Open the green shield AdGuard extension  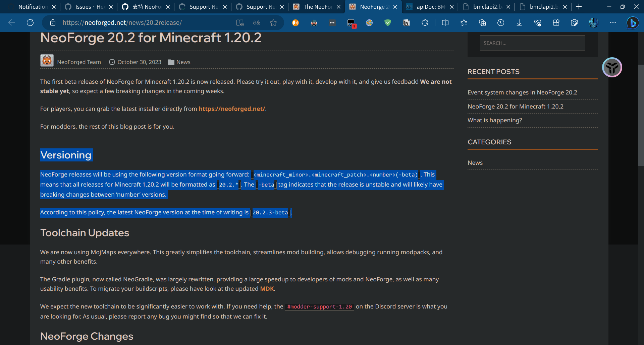[388, 22]
